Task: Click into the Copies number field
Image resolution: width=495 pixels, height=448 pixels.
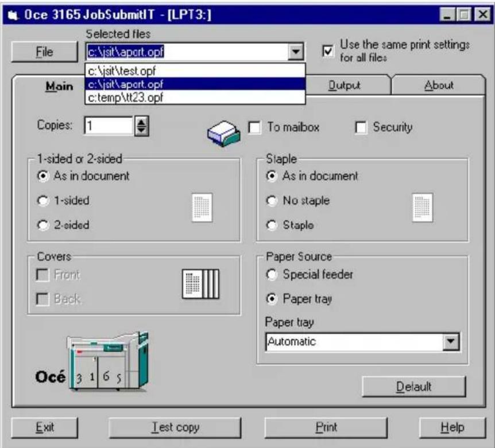Action: point(109,126)
